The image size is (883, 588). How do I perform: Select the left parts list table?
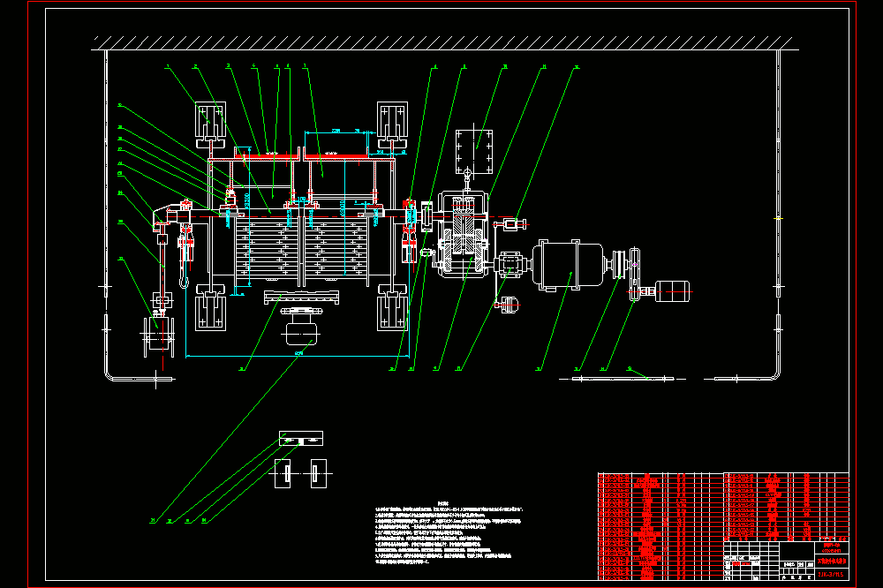[x=660, y=526]
